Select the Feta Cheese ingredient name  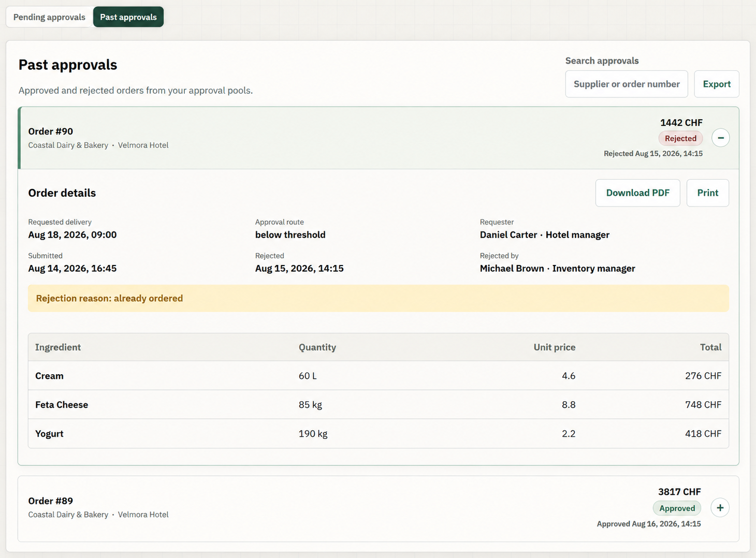62,405
